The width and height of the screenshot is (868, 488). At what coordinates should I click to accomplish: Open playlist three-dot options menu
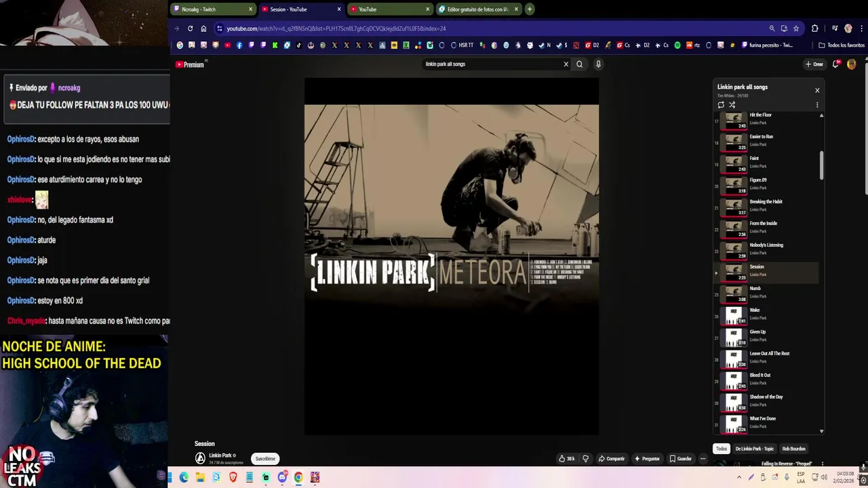tap(817, 105)
